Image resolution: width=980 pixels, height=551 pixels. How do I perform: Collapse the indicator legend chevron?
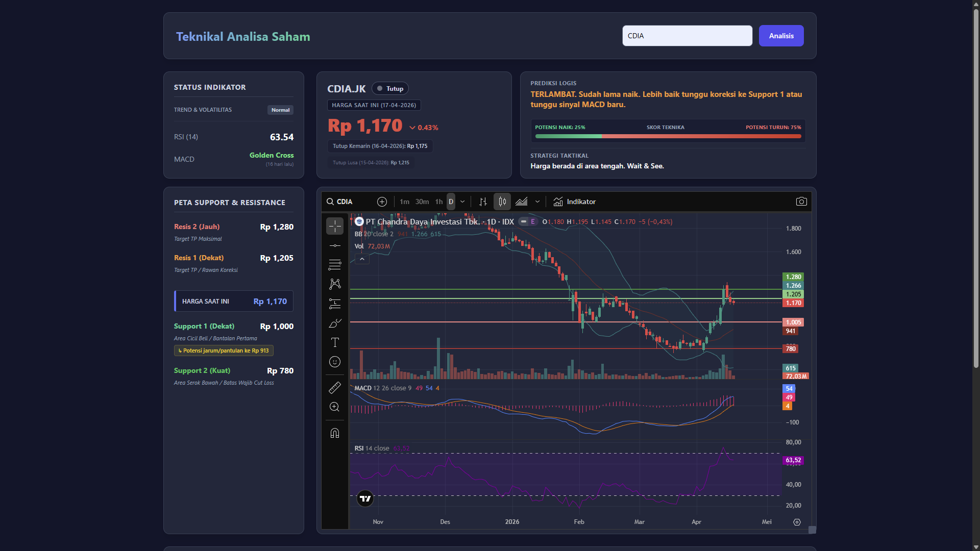362,259
